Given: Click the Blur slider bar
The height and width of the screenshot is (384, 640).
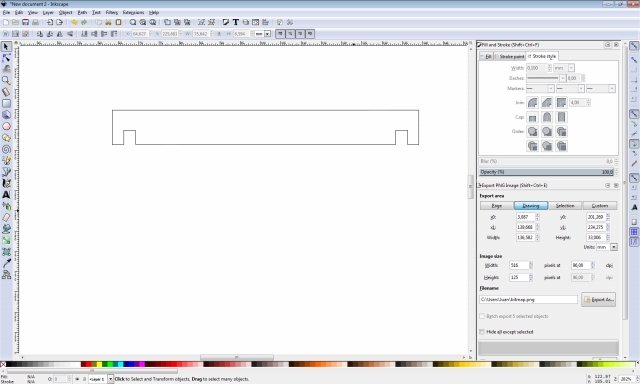Looking at the screenshot, I should (547, 162).
